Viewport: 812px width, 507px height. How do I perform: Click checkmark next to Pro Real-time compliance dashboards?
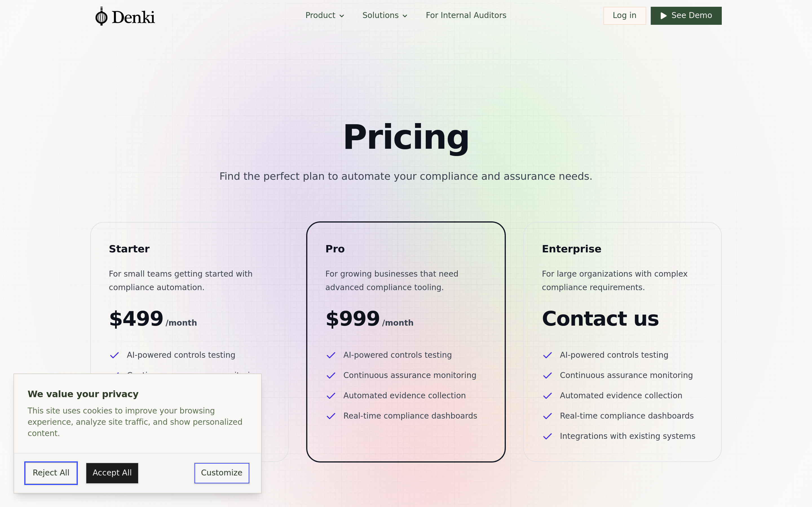point(331,416)
